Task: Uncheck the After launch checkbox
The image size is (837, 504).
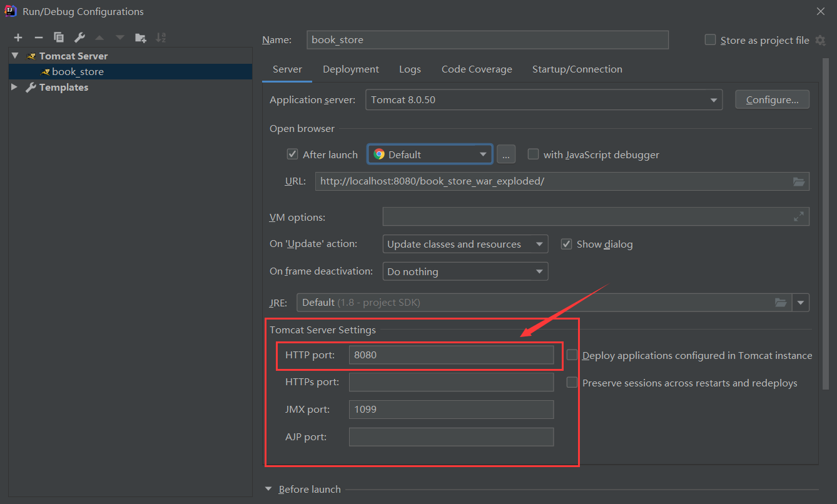Action: (292, 154)
